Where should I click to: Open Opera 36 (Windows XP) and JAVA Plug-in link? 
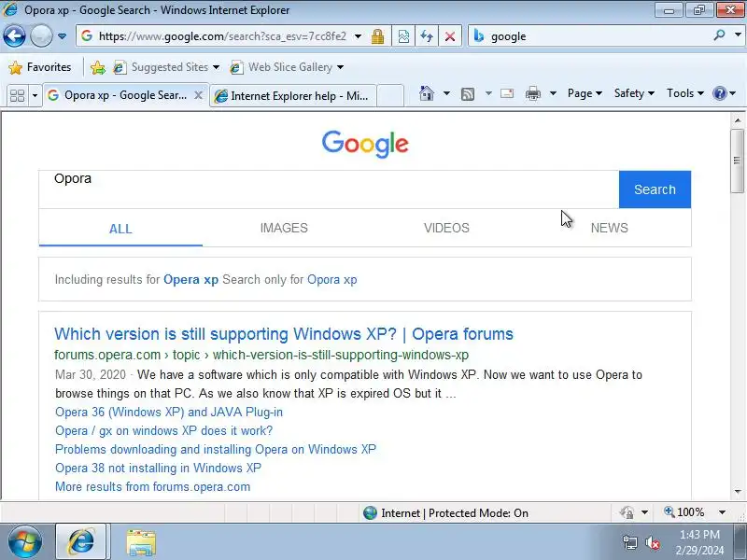point(169,412)
